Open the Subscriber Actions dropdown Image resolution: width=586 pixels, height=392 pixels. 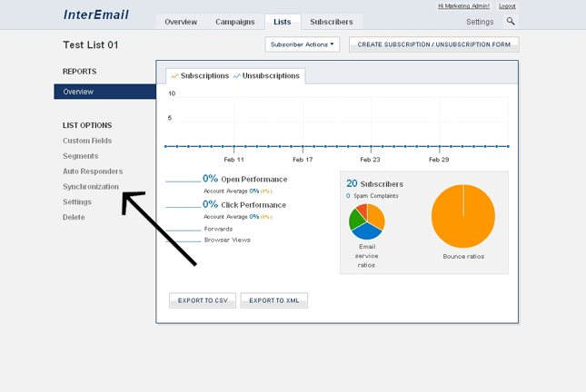[302, 44]
